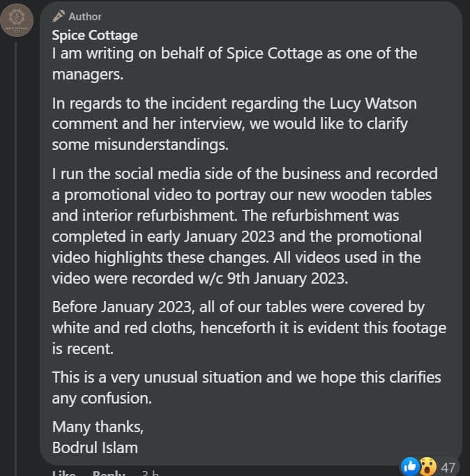Screen dimensions: 470x476
Task: Open the comment's 3 h timestamp link
Action: (151, 473)
